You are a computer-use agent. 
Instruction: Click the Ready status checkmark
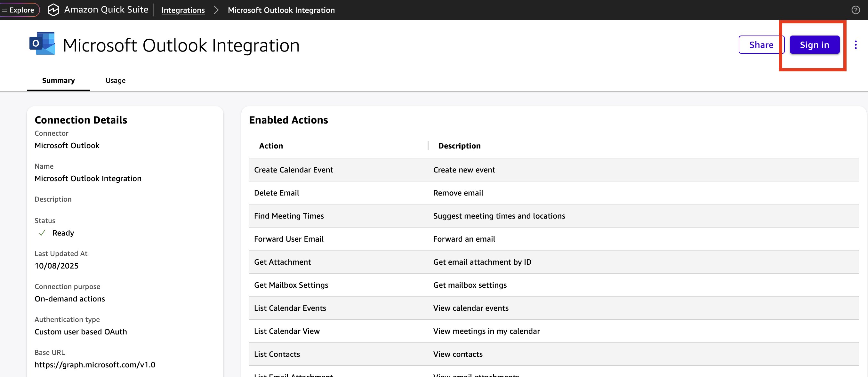pyautogui.click(x=43, y=232)
